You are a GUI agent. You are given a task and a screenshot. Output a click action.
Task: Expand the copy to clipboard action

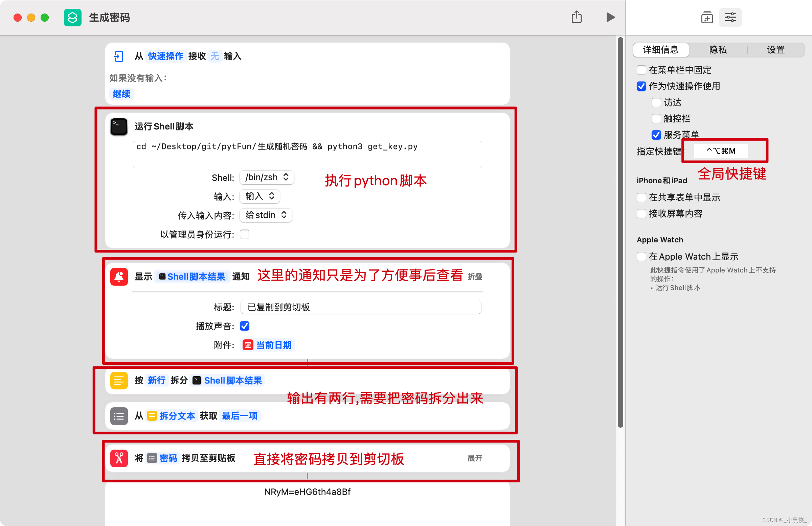pyautogui.click(x=475, y=458)
